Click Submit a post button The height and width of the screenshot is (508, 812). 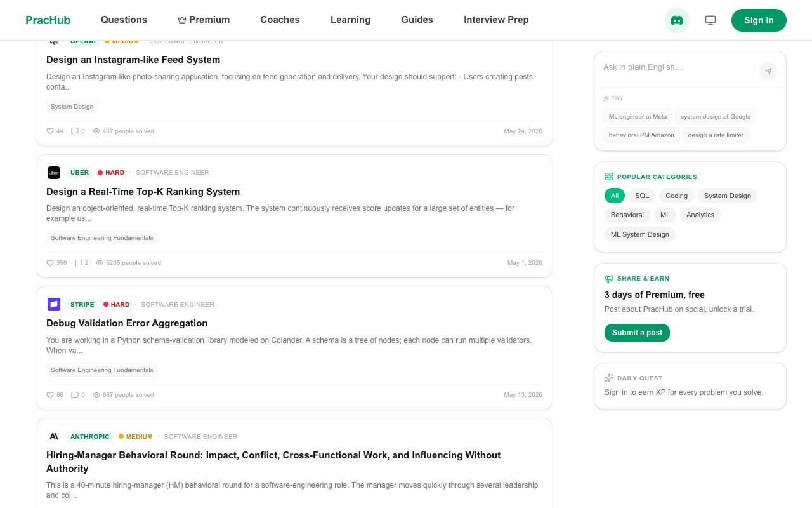coord(637,333)
